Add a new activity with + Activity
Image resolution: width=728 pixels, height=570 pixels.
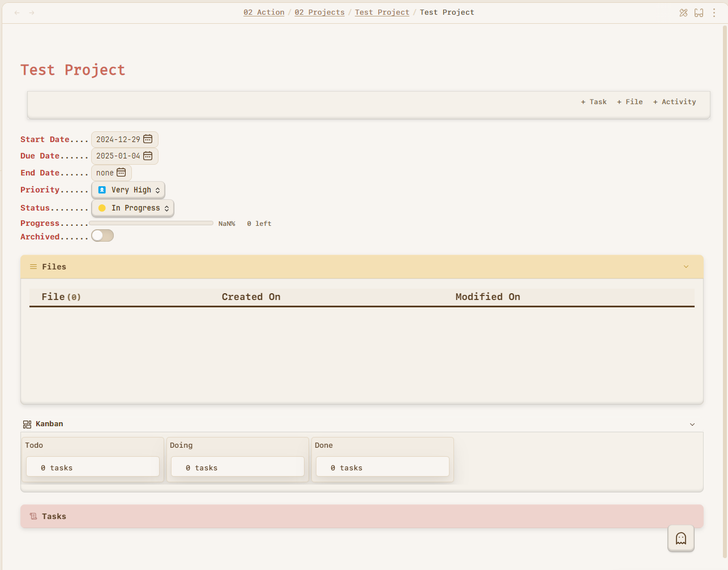675,102
